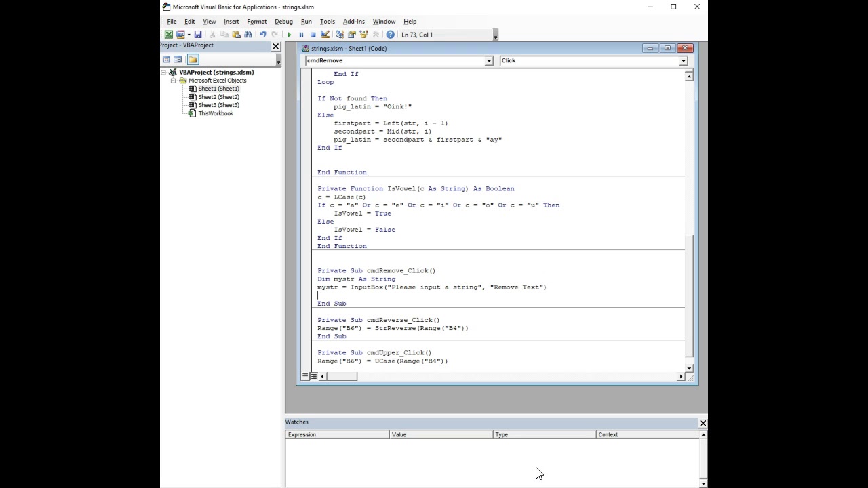Open the File menu
The image size is (868, 488).
click(x=172, y=22)
